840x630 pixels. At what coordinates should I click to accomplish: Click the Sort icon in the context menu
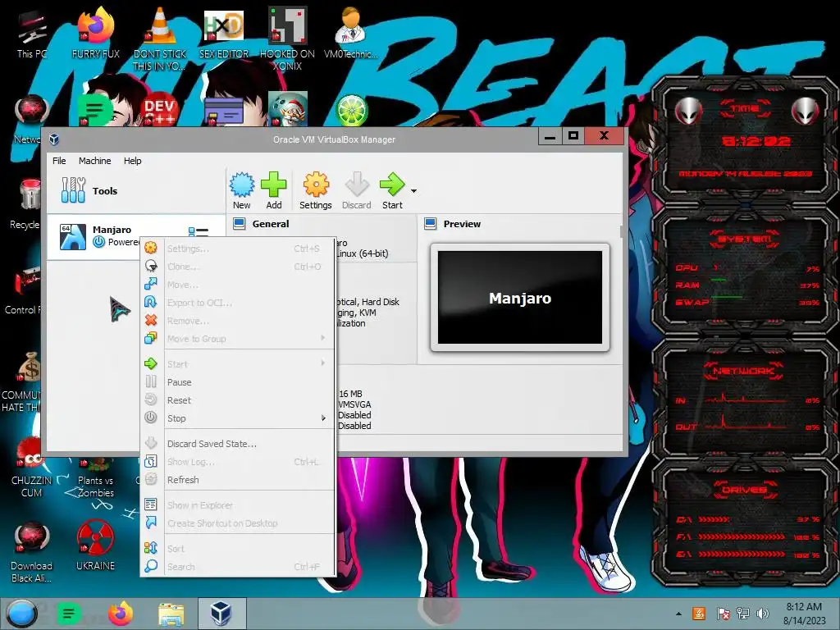[x=151, y=548]
